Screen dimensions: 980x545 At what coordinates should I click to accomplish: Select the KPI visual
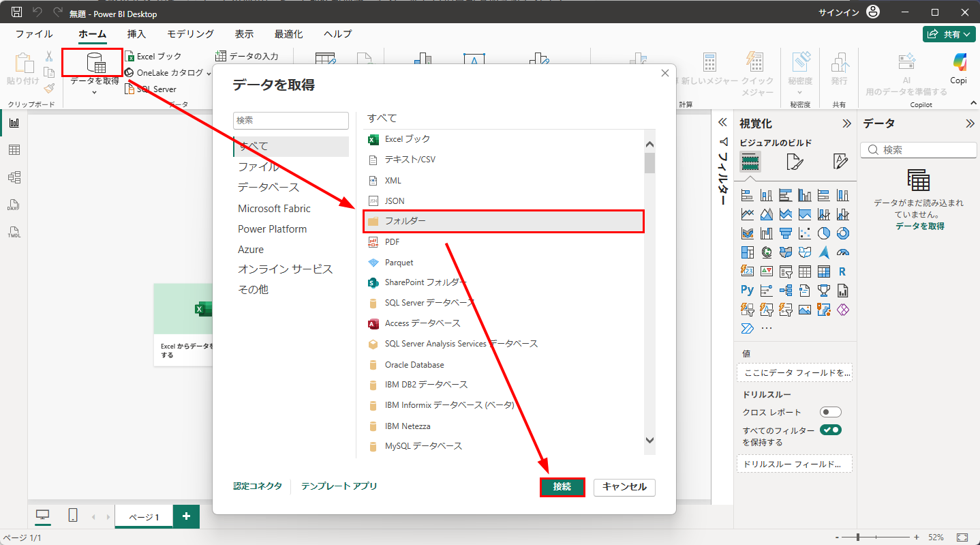767,271
